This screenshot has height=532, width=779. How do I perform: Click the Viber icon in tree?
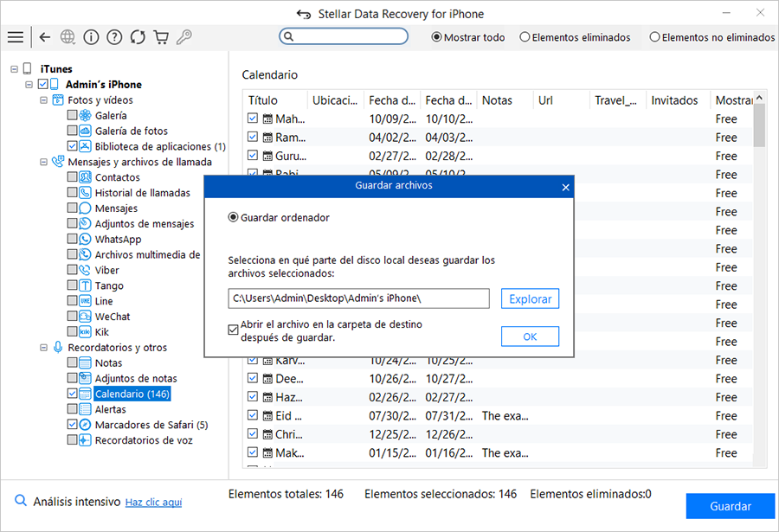point(86,270)
